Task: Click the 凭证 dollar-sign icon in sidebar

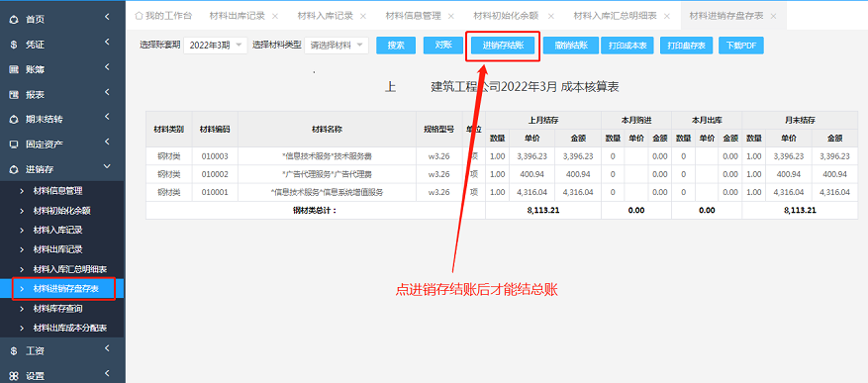Action: point(14,45)
